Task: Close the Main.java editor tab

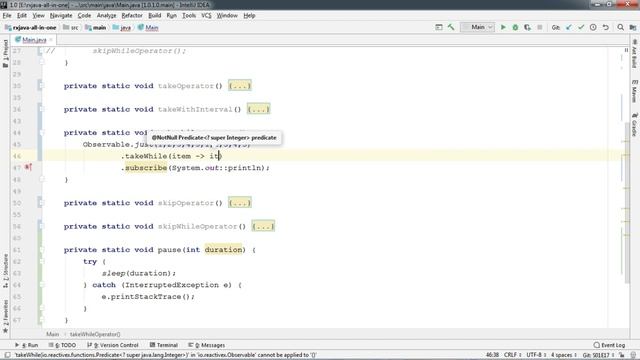Action: (x=51, y=40)
